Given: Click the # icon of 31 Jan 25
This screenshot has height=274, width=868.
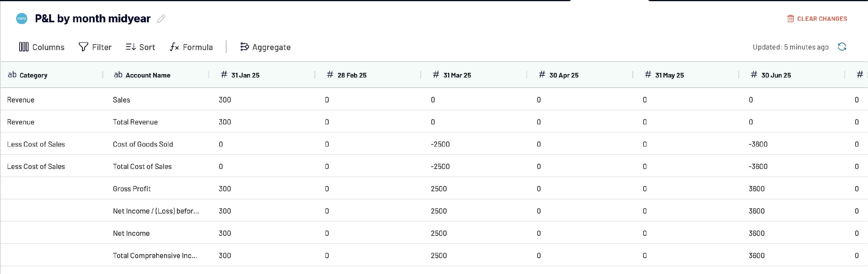Looking at the screenshot, I should pyautogui.click(x=224, y=74).
